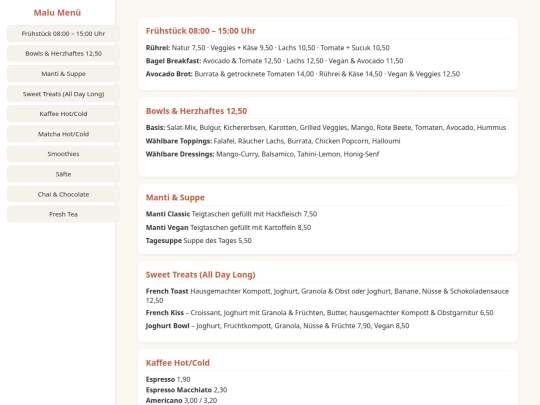Image resolution: width=540 pixels, height=405 pixels.
Task: Click the Sweet Treats (All Day Long) heading
Action: coord(200,274)
